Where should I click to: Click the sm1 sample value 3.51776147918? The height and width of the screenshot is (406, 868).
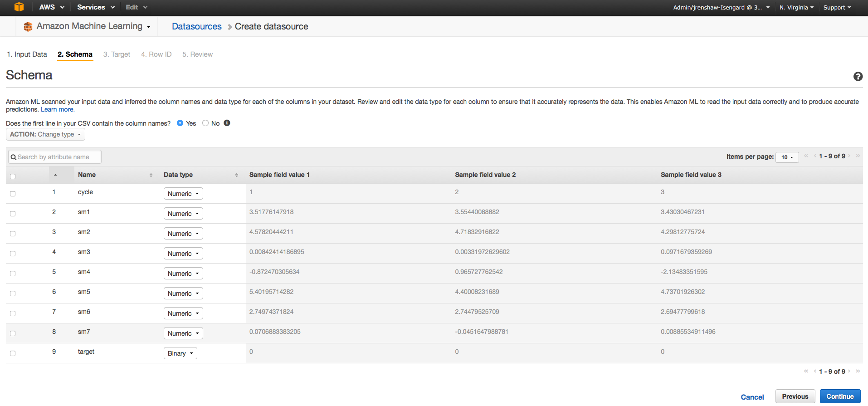tap(271, 212)
